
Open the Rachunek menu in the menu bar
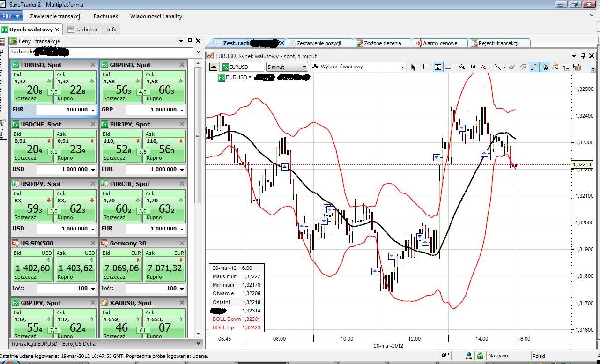[x=106, y=16]
